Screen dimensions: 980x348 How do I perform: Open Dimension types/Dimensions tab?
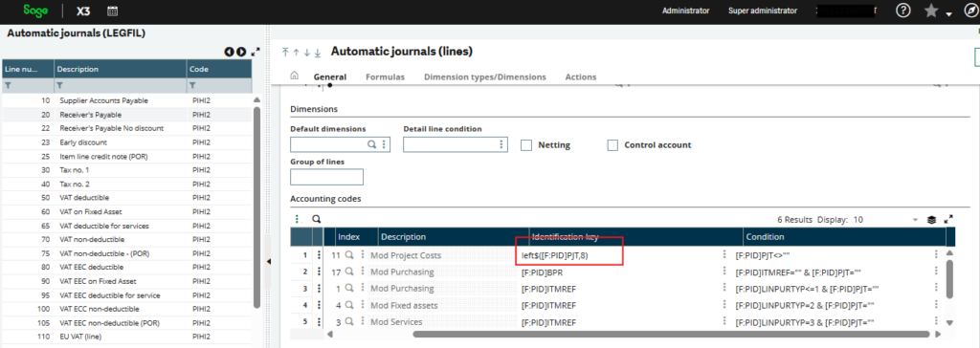[485, 76]
